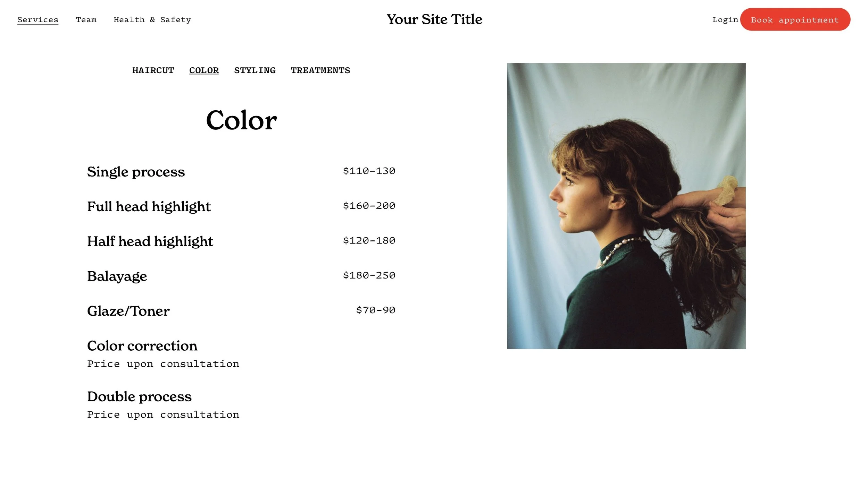868x495 pixels.
Task: Click the Glaze/Toner service name
Action: pos(128,311)
